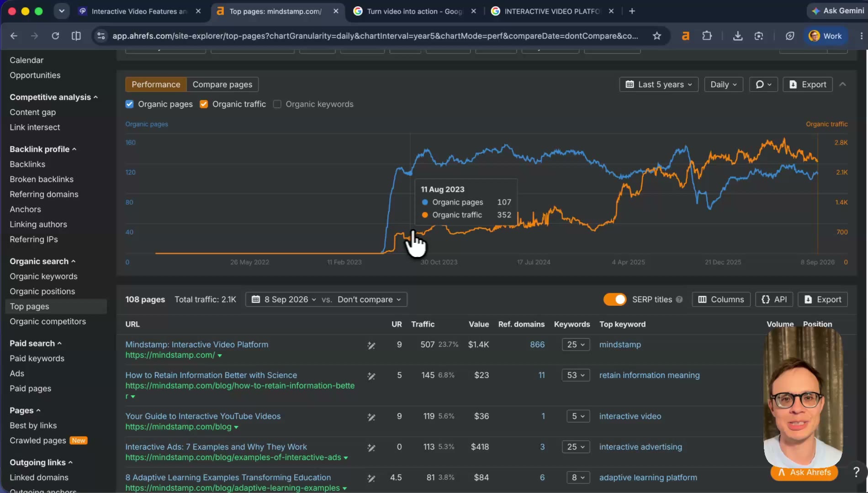Viewport: 868px width, 493px height.
Task: Open Content gap in the sidebar
Action: [x=32, y=112]
